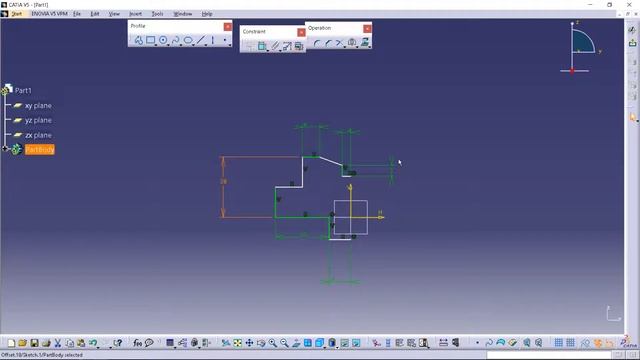The height and width of the screenshot is (360, 640).
Task: Click the New document icon
Action: click(11, 343)
